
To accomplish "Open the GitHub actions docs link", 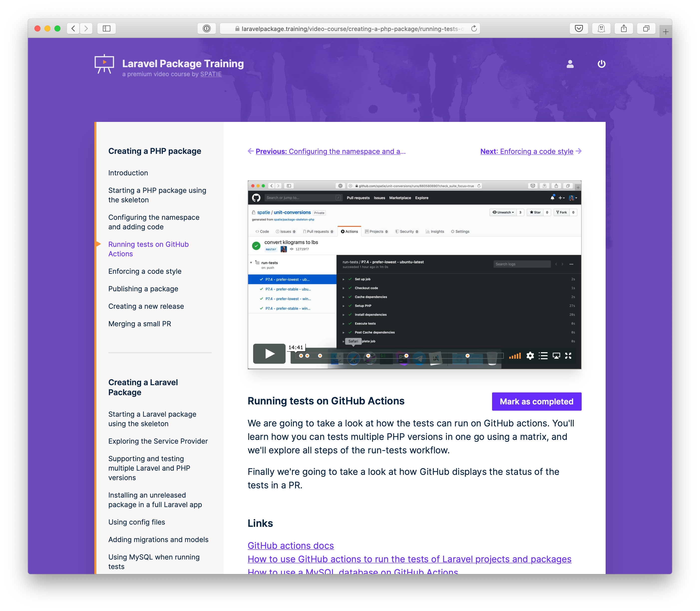I will tap(290, 546).
